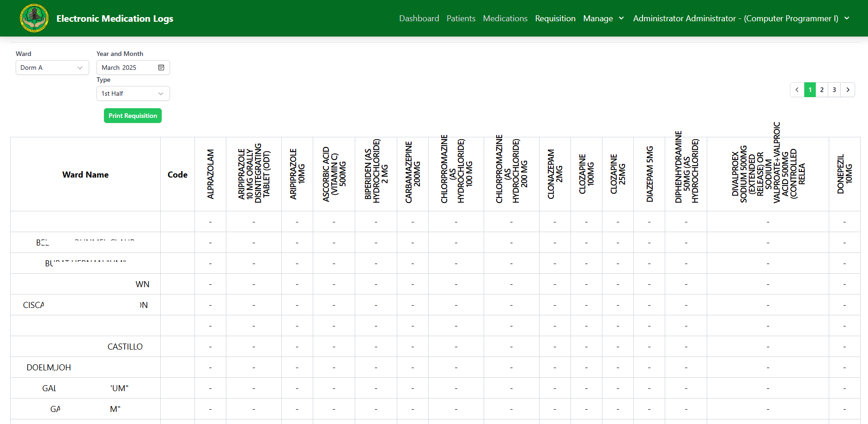Go to previous page arrow
Viewport: 868px width, 424px height.
point(797,90)
